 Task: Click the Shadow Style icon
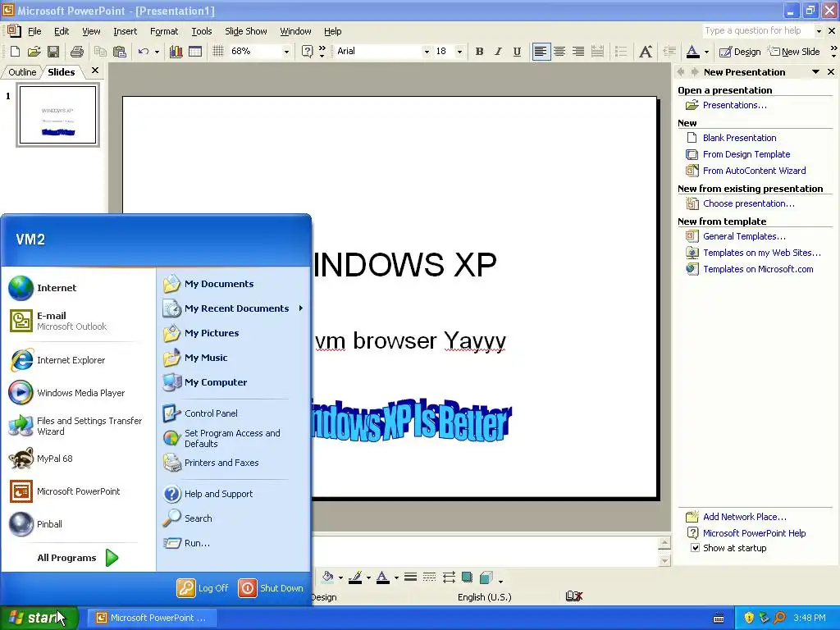(467, 577)
